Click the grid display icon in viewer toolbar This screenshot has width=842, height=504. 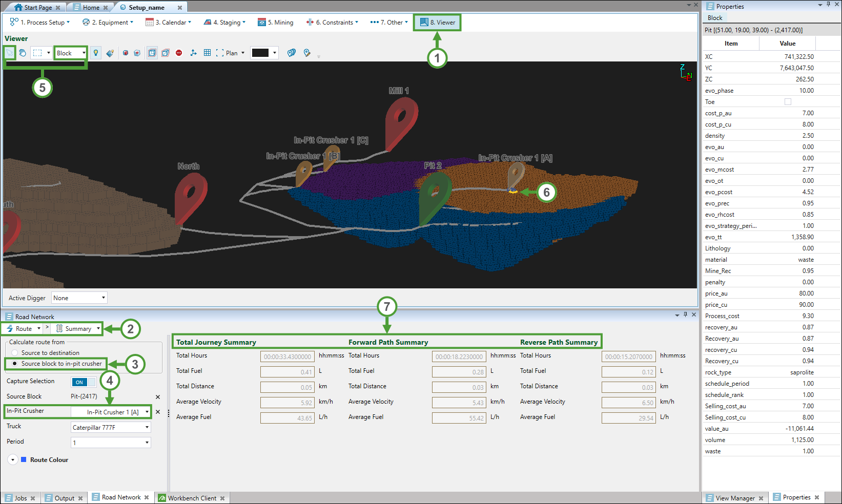pos(207,53)
